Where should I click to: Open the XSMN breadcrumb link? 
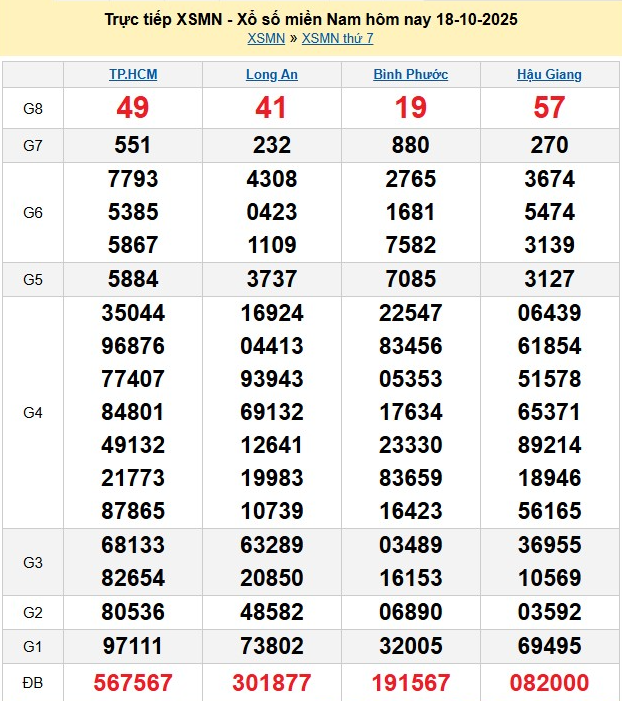265,38
